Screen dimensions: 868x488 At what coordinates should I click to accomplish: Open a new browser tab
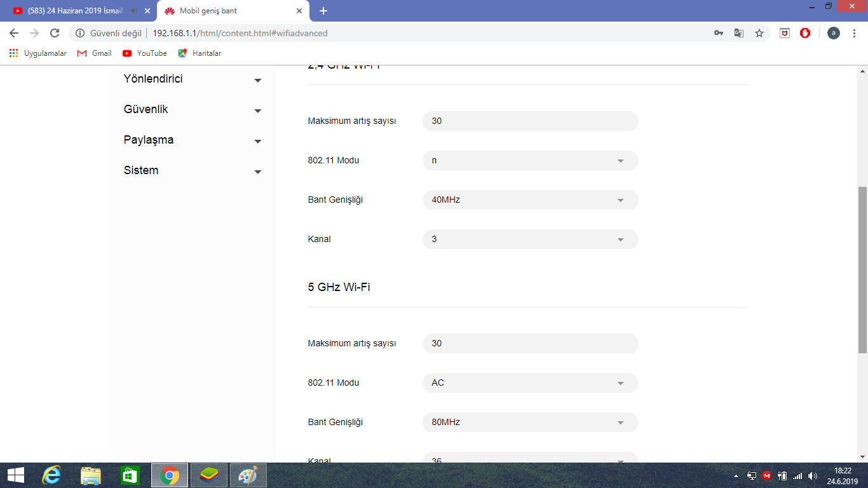point(323,11)
